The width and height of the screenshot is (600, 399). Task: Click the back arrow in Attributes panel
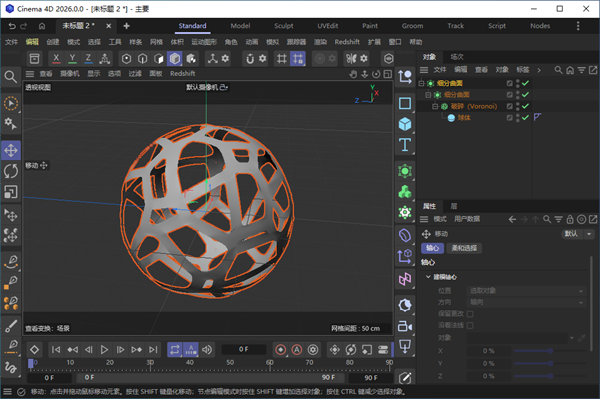[x=512, y=219]
